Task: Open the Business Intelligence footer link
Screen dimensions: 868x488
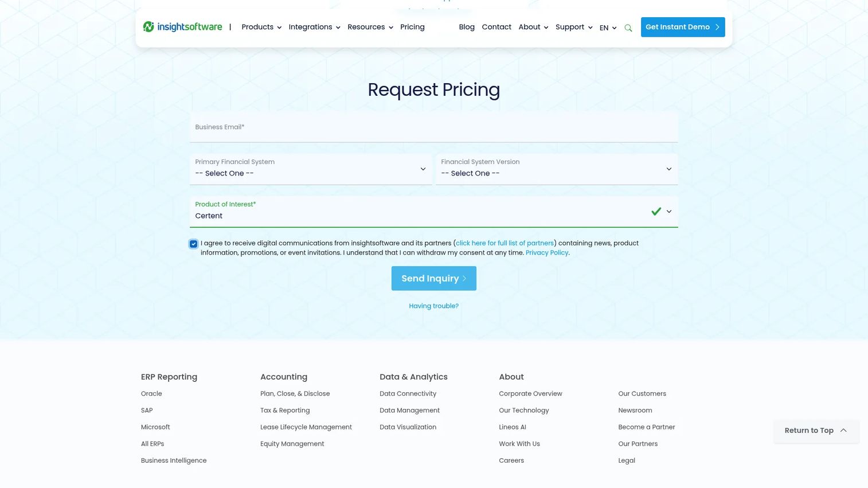Action: [174, 460]
